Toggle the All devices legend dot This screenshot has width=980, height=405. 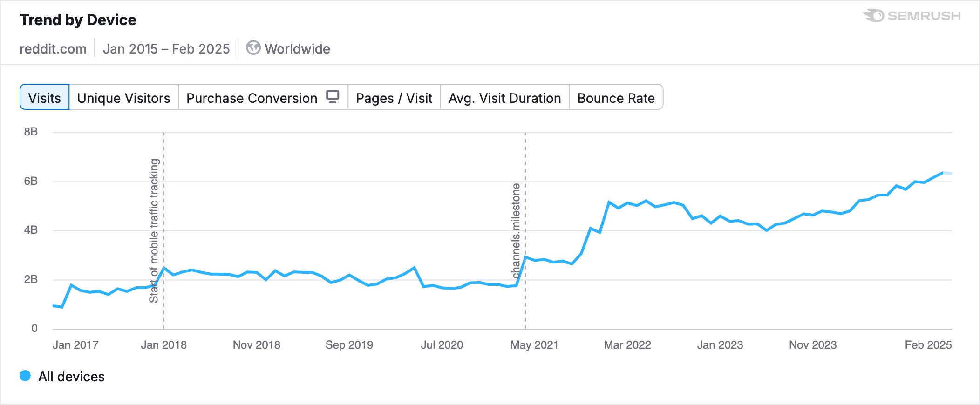pyautogui.click(x=26, y=376)
